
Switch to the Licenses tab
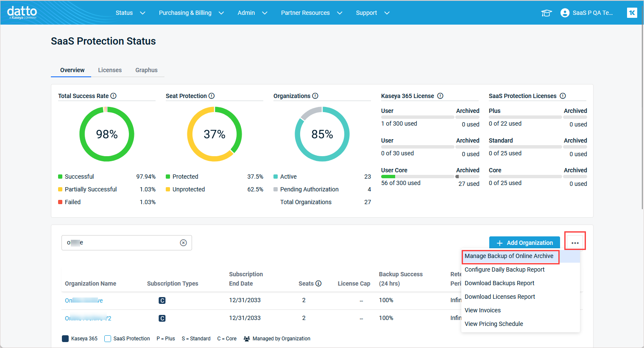pyautogui.click(x=110, y=70)
